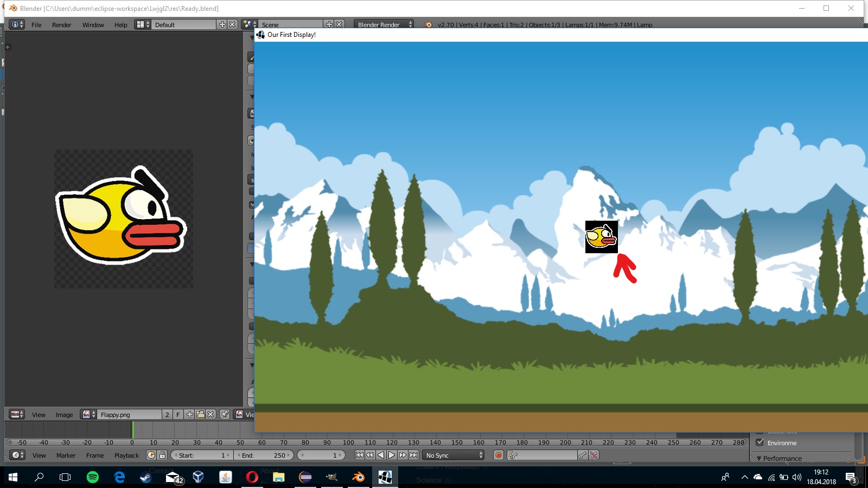
Task: Play animation in reverse
Action: [381, 455]
